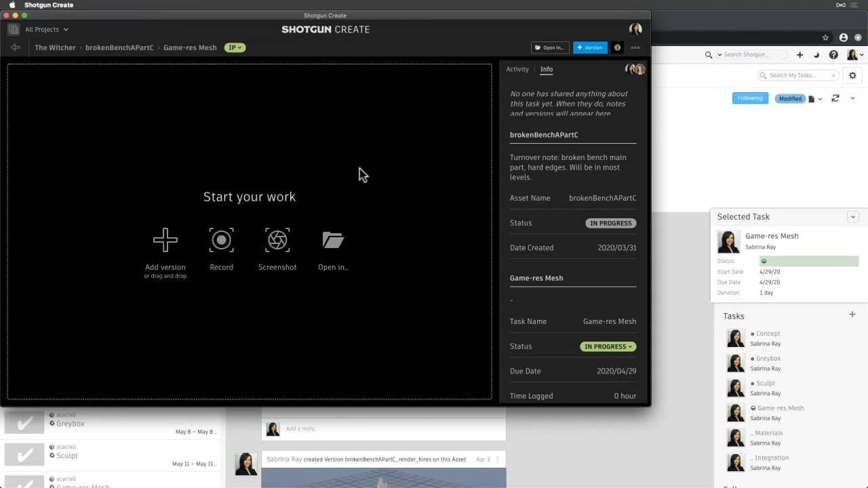
Task: Click The Witcher in breadcrumb
Action: coord(55,47)
